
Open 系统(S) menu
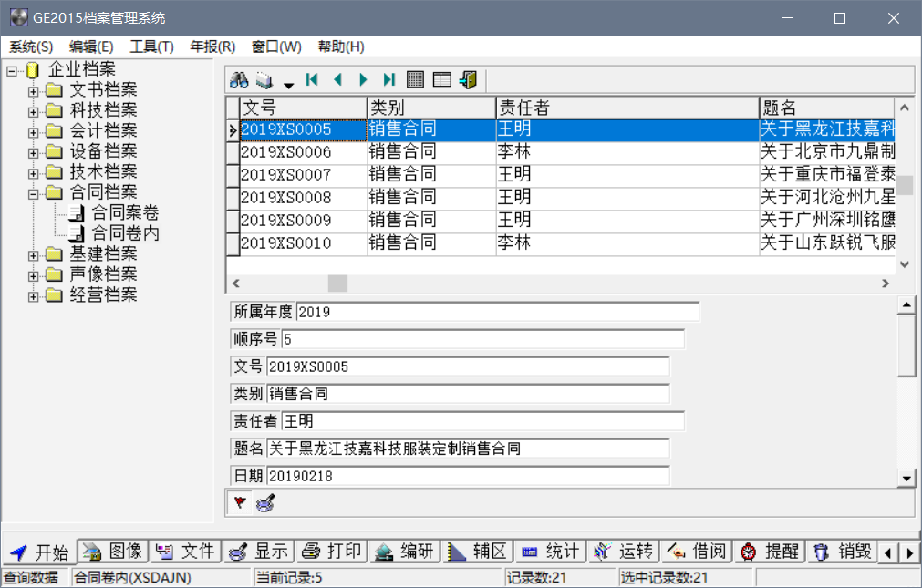click(x=31, y=46)
